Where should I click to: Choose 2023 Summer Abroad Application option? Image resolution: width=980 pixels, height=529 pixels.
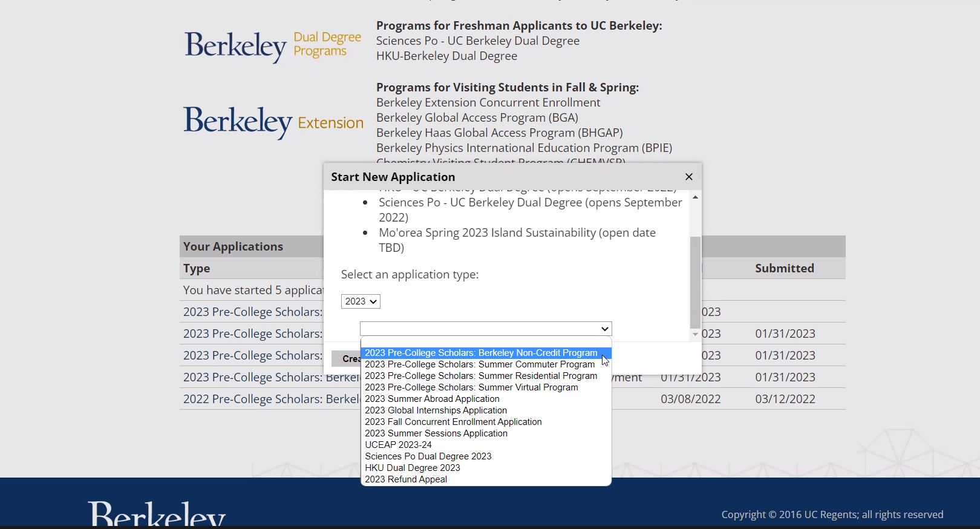pyautogui.click(x=486, y=399)
